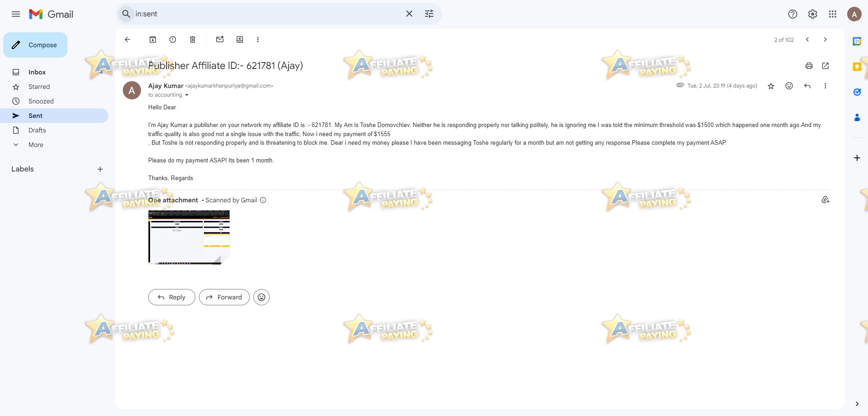The height and width of the screenshot is (416, 868).
Task: Save attachment to Google Drive
Action: click(x=825, y=200)
